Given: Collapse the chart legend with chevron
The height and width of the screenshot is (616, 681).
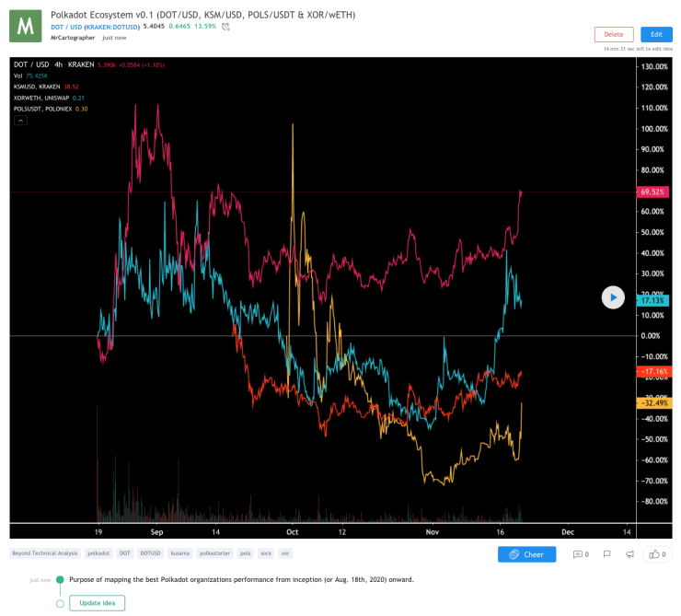Looking at the screenshot, I should pyautogui.click(x=20, y=121).
